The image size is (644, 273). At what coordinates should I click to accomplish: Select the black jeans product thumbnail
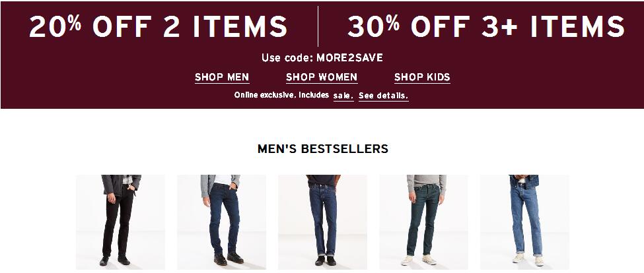click(x=120, y=222)
